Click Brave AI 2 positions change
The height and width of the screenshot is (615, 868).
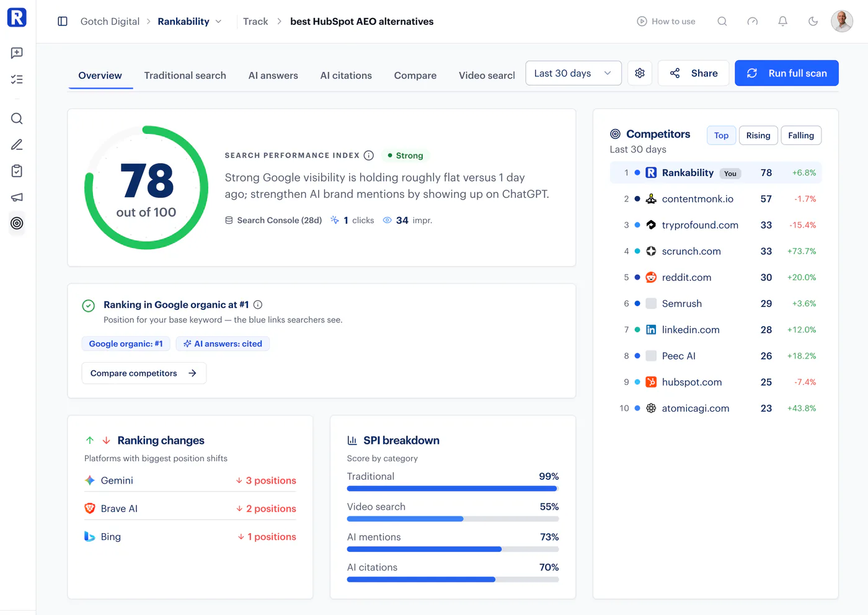point(266,508)
